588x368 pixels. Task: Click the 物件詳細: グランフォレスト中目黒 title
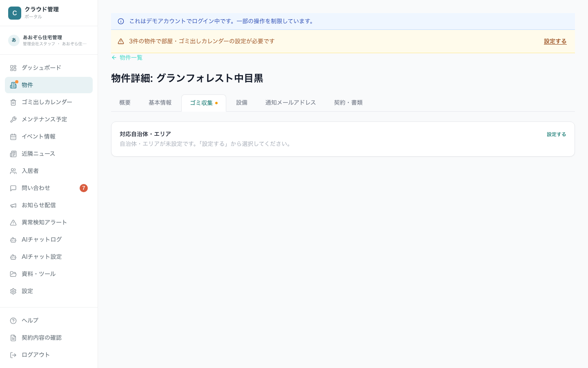click(187, 78)
